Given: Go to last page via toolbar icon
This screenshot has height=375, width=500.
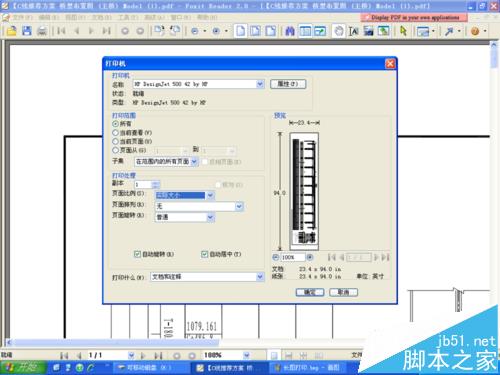Looking at the screenshot, I should tap(107, 31).
